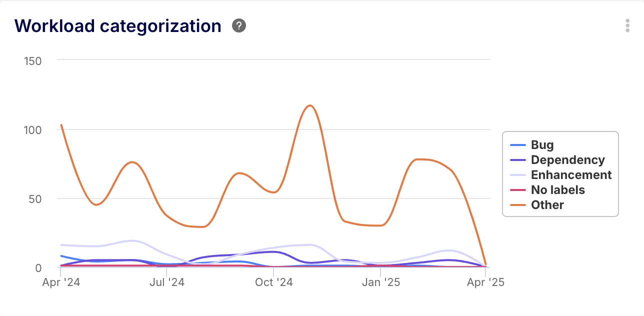
Task: Hide the Other series legend label
Action: tap(547, 205)
